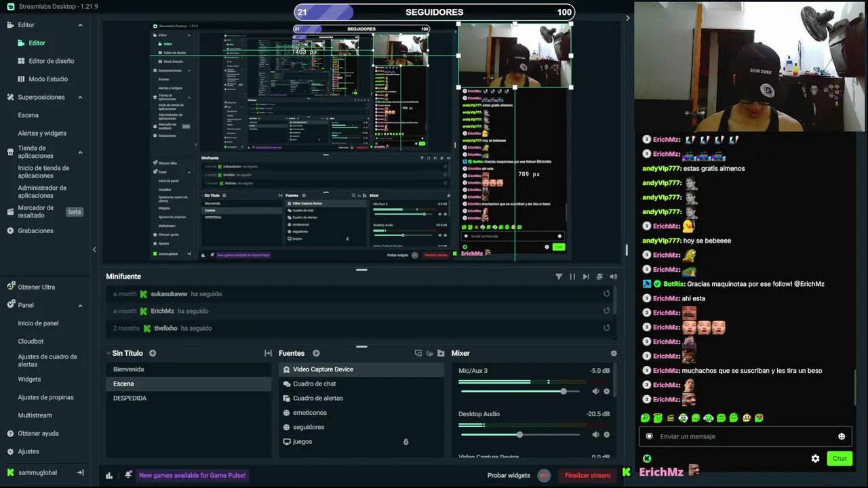Select the Cuadro de alertas source
This screenshot has width=868, height=488.
click(x=361, y=398)
